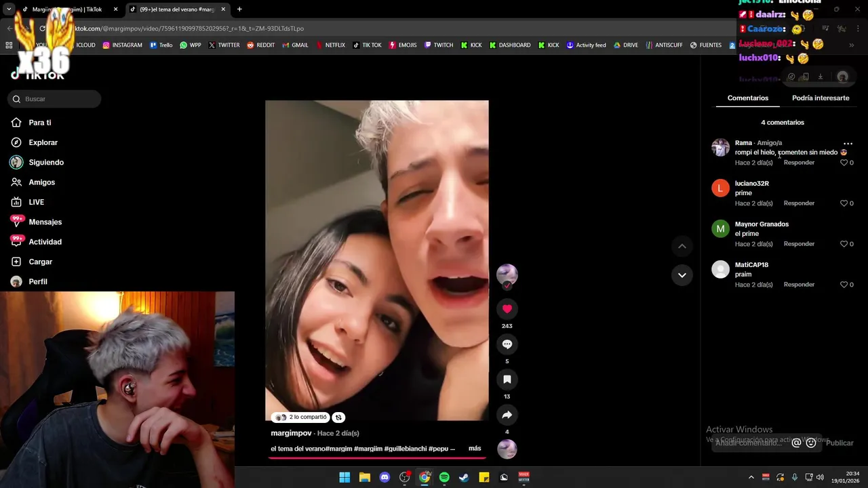Like MatiCAP18's comment
Viewport: 868px width, 488px height.
click(844, 285)
